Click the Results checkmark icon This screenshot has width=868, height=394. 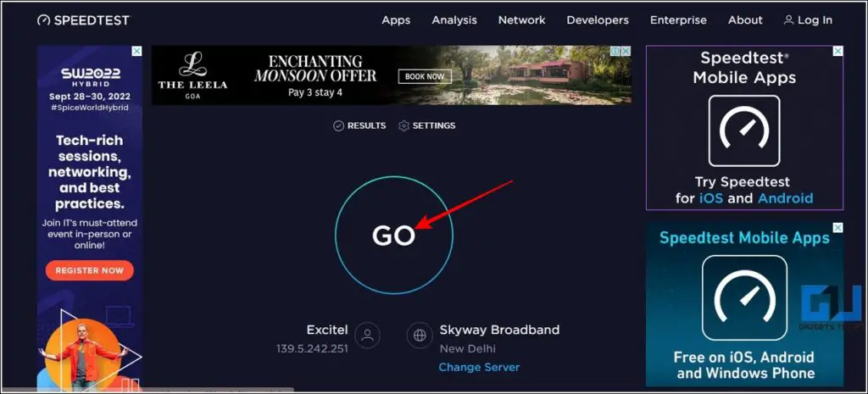click(x=339, y=125)
